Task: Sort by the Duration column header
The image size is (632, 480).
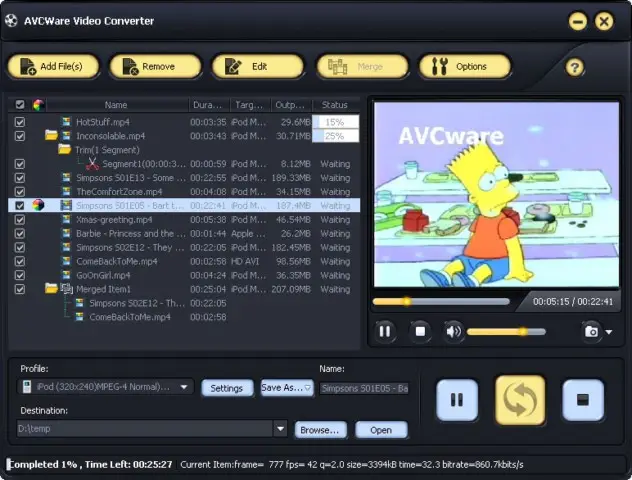Action: click(x=209, y=105)
